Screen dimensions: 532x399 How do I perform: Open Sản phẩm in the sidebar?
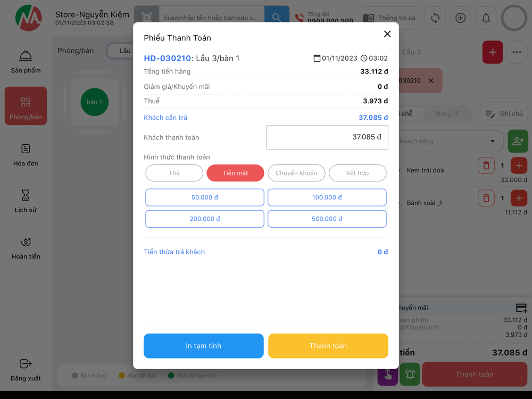click(26, 62)
